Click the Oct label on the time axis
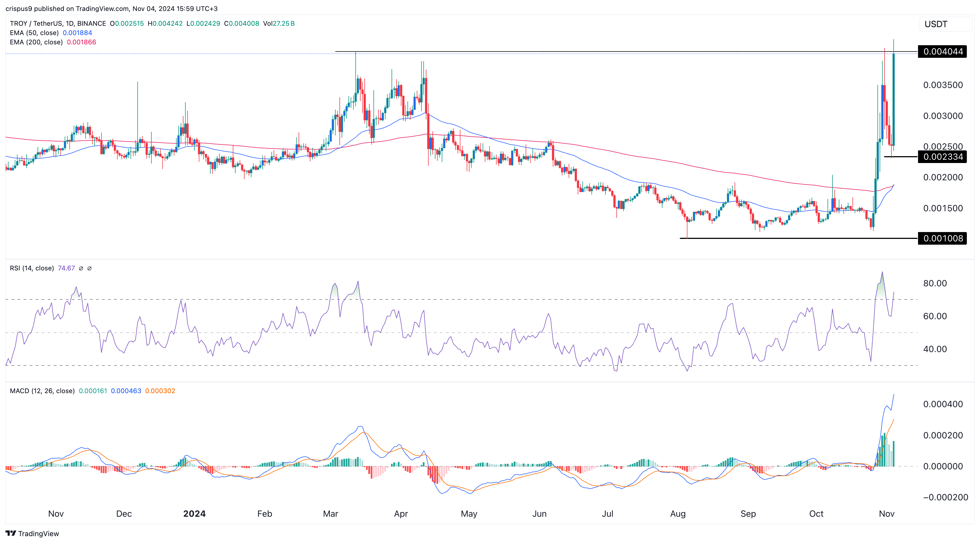Image resolution: width=980 pixels, height=543 pixels. click(816, 514)
